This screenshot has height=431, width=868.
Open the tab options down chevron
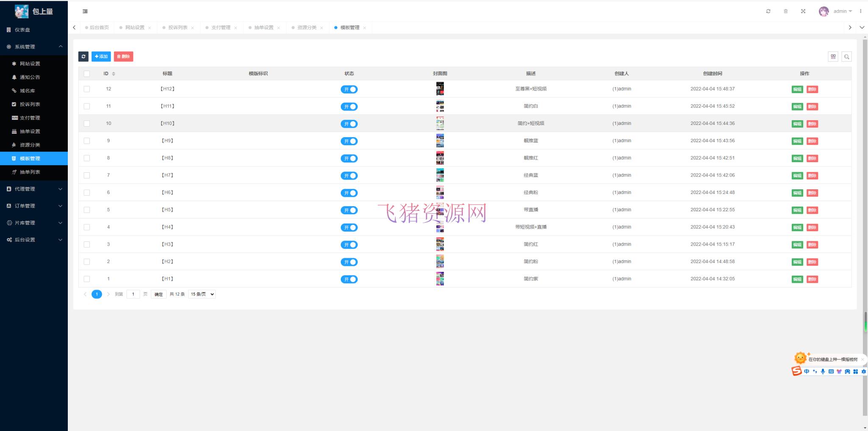(x=862, y=28)
